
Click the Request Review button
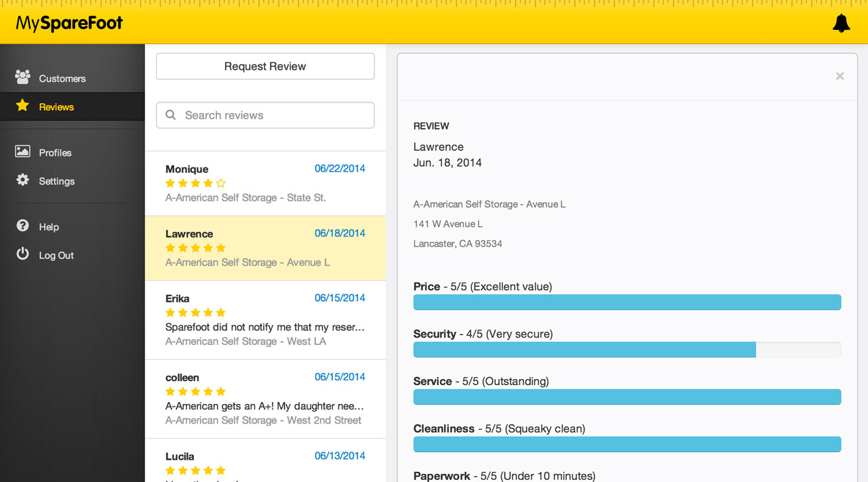pyautogui.click(x=265, y=66)
